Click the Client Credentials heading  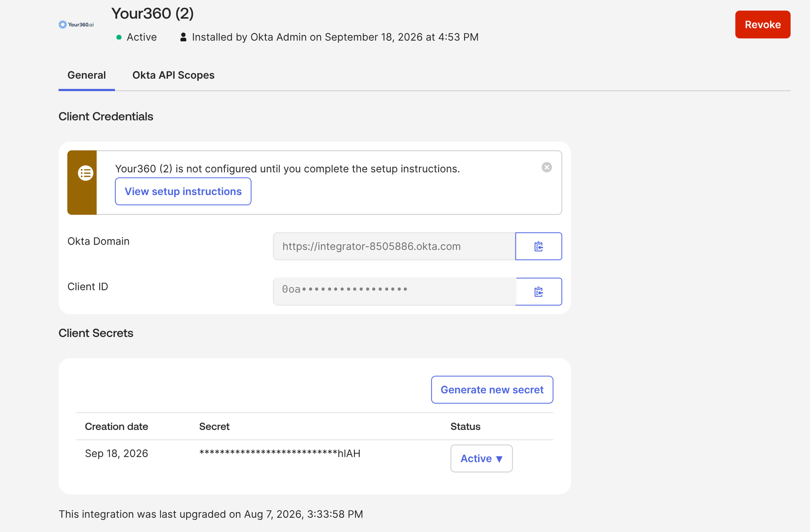pos(106,117)
